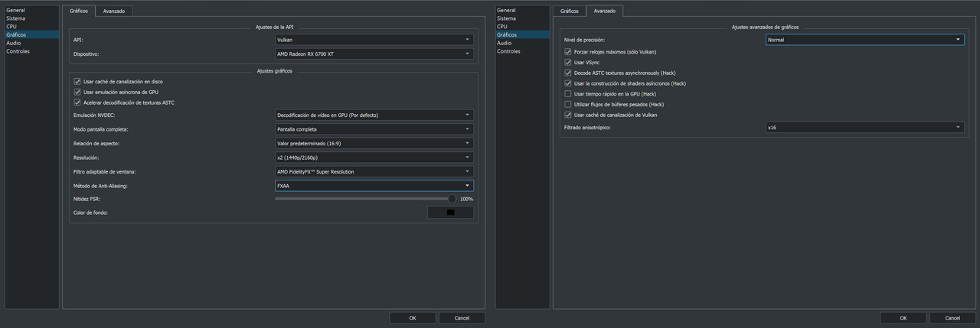The image size is (980, 328).
Task: Open the 'Color de fondo' black swatch
Action: click(450, 212)
